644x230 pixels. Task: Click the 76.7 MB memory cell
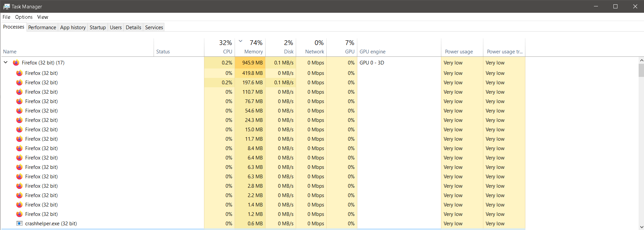[250, 101]
